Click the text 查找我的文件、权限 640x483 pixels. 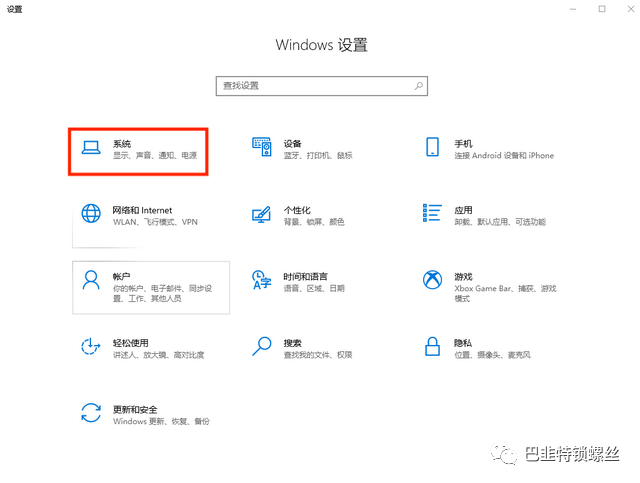[x=318, y=355]
